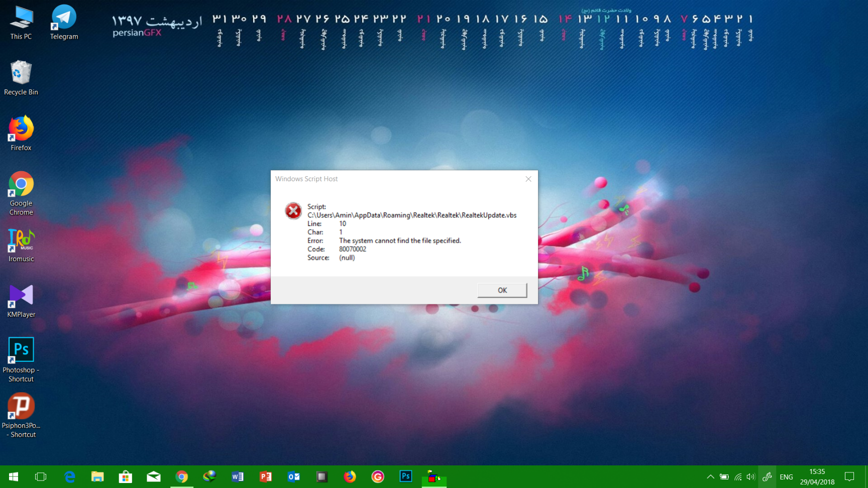This screenshot has width=868, height=488.
Task: Click OK to dismiss the Script Host error
Action: tap(501, 290)
